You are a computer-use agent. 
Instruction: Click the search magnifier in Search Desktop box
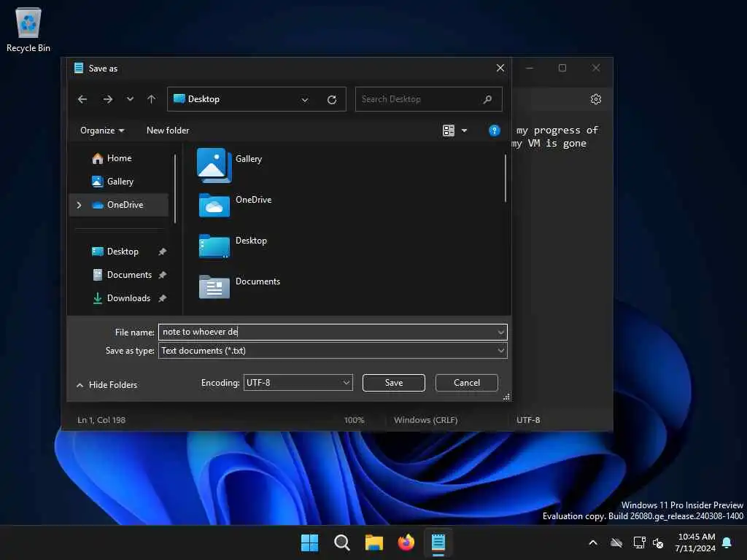487,99
